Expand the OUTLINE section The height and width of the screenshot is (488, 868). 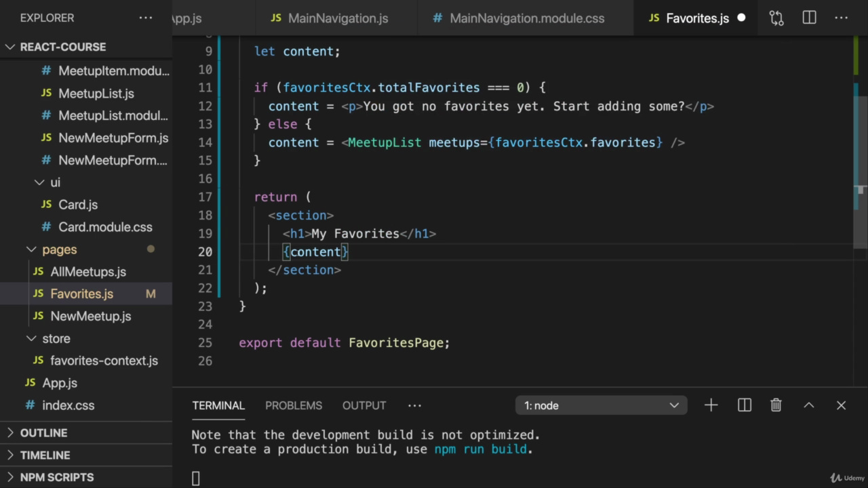point(43,432)
